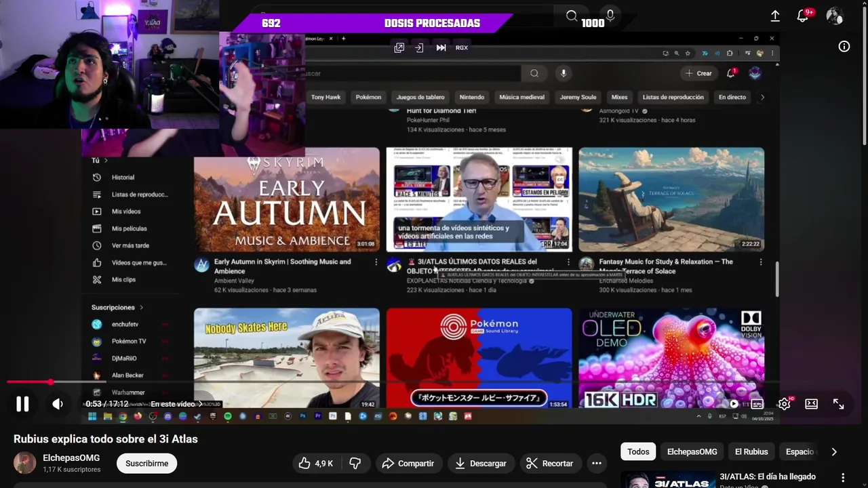Switch to theater mode view
Screen dimensions: 868x488
pyautogui.click(x=812, y=404)
